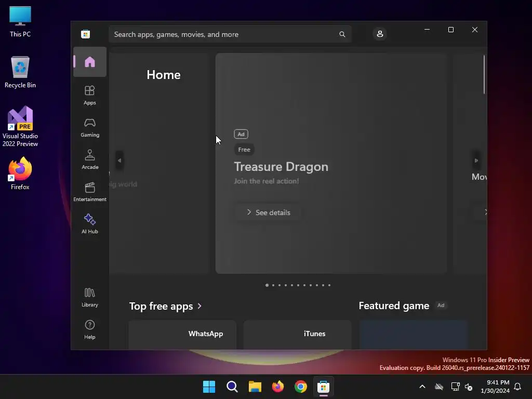Launch Google Chrome from the taskbar

pyautogui.click(x=301, y=387)
